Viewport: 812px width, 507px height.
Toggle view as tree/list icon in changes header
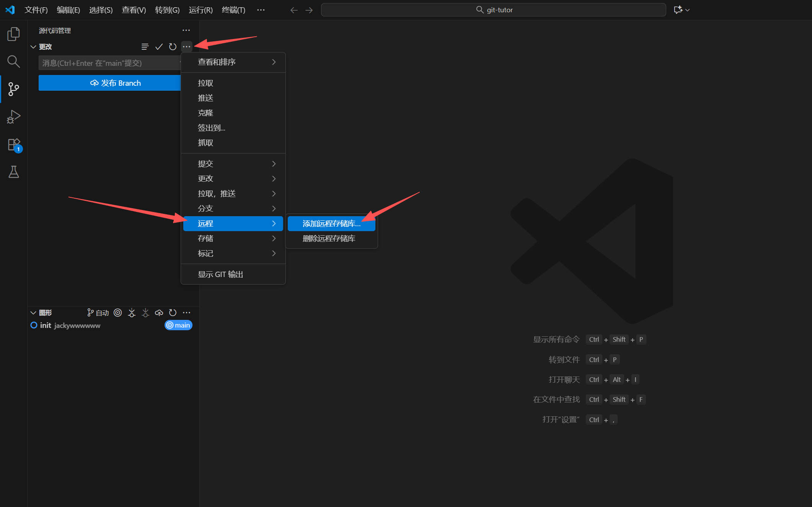145,47
